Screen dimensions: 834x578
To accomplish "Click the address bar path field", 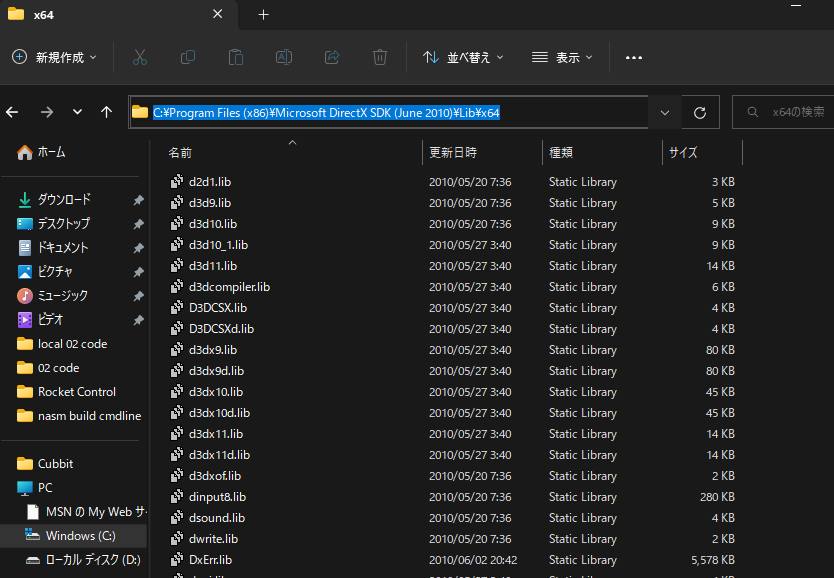I will click(x=389, y=112).
